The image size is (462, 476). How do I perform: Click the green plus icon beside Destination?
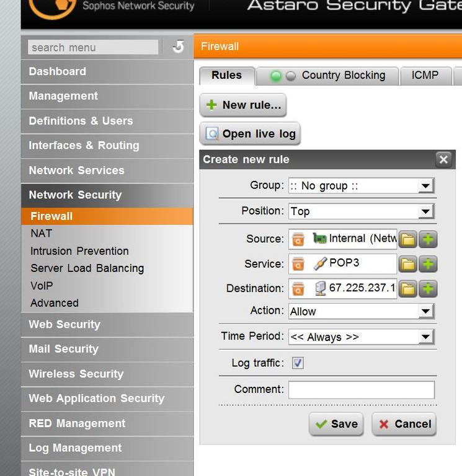point(428,288)
